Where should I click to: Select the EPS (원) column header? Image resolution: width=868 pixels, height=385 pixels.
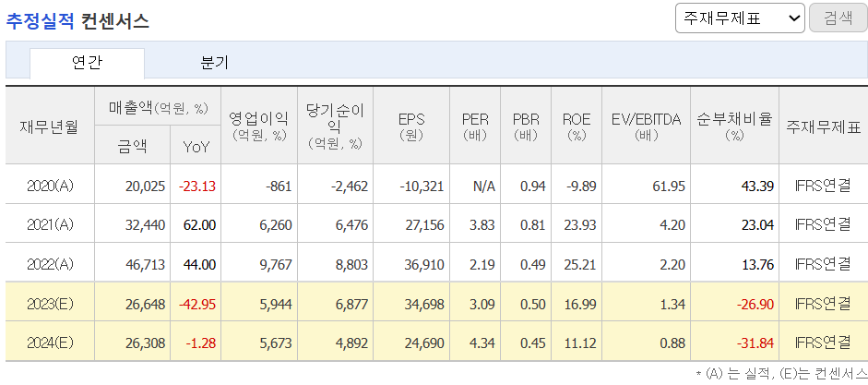tap(411, 126)
